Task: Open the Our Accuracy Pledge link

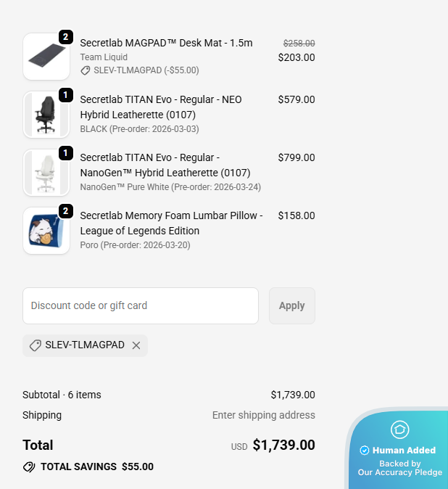Action: click(x=399, y=472)
